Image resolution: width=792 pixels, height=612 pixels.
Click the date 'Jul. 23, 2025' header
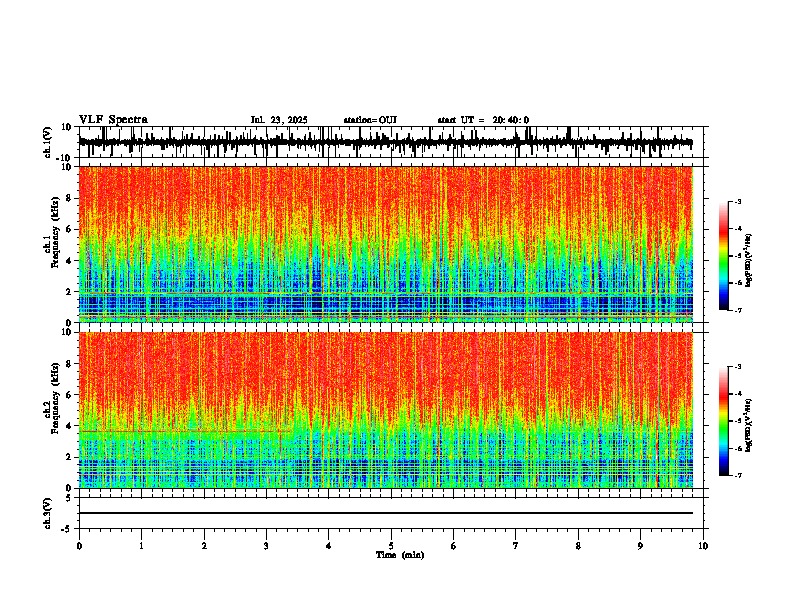(279, 120)
